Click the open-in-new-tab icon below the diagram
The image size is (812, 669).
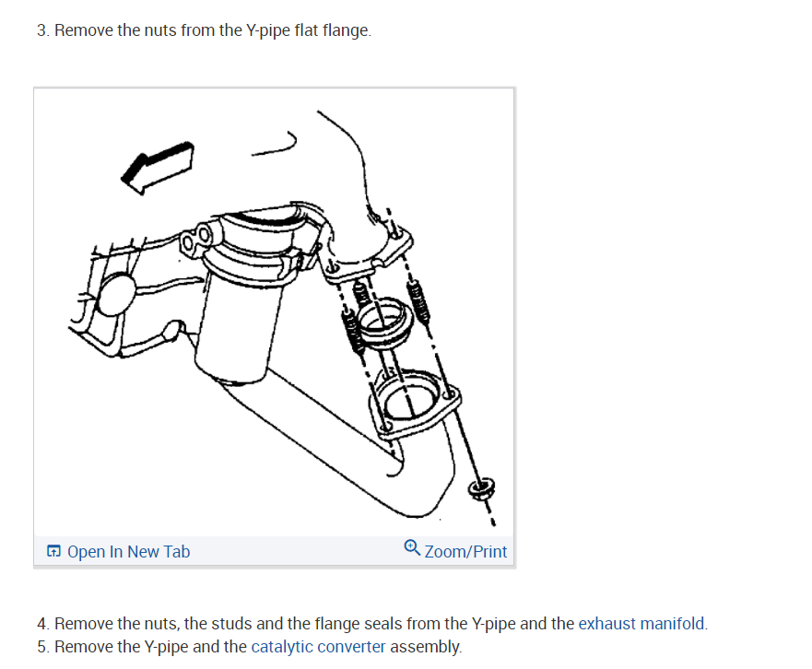[53, 551]
